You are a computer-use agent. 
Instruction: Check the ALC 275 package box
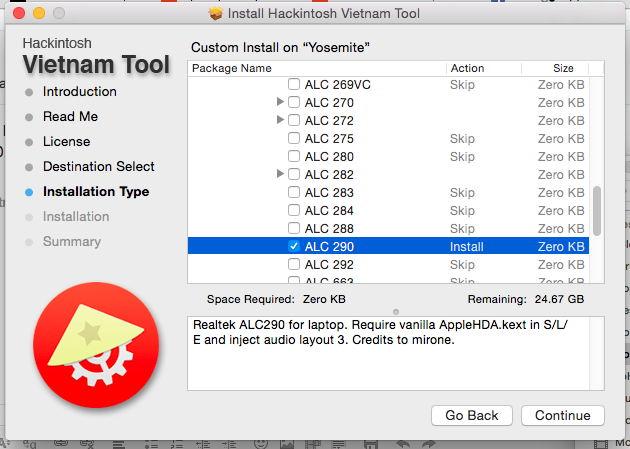coord(294,138)
